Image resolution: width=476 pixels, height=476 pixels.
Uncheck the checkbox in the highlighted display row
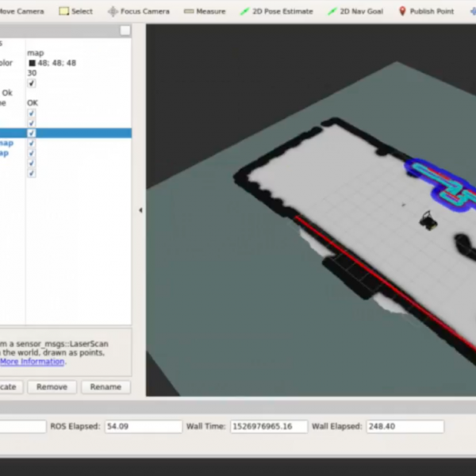click(x=32, y=133)
